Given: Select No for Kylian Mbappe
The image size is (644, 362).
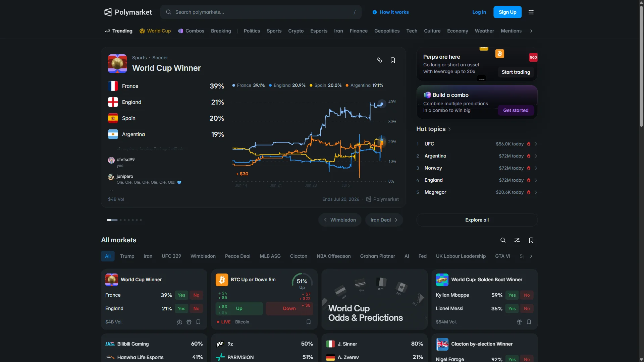Looking at the screenshot, I should (527, 295).
